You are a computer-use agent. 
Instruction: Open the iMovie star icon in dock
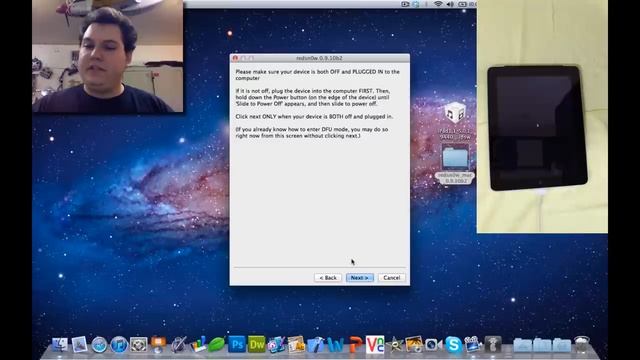[394, 345]
